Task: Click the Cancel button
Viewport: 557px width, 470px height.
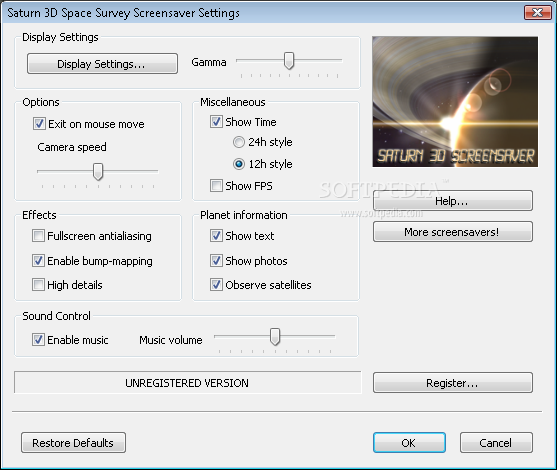Action: click(496, 443)
